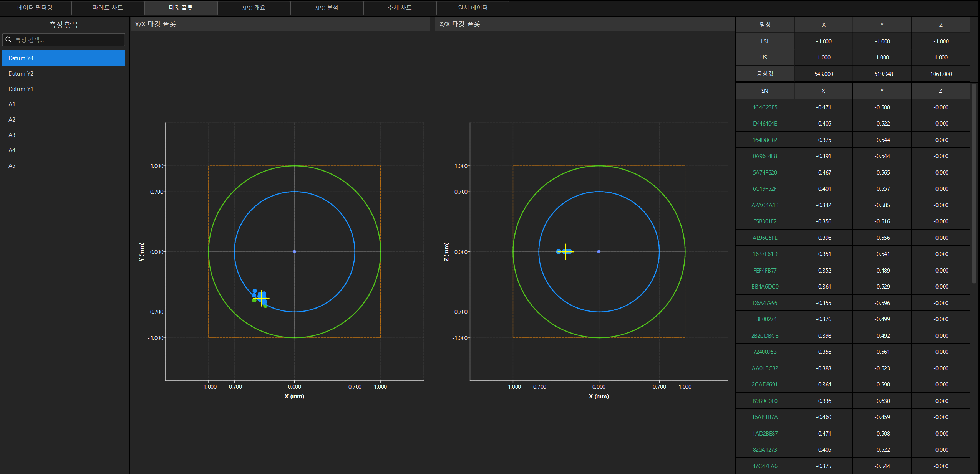Open the 추세 차트 tab
This screenshot has width=980, height=474.
[400, 8]
